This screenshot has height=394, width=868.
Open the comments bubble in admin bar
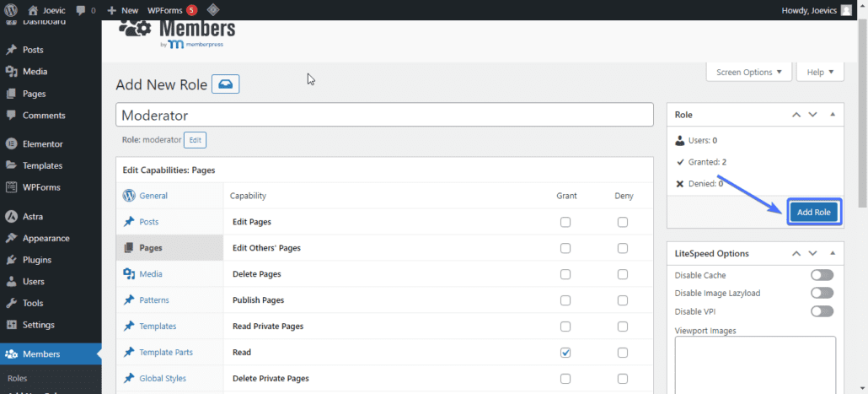[x=81, y=10]
